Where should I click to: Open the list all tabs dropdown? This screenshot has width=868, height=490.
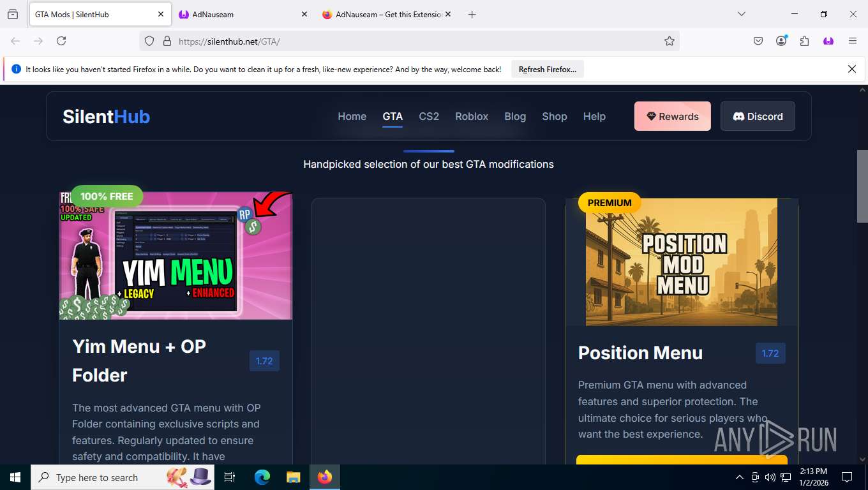coord(741,14)
